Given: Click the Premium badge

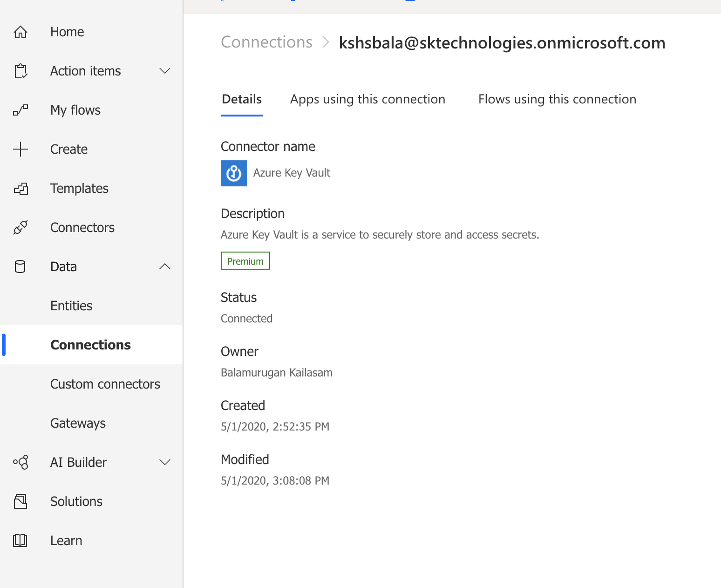Looking at the screenshot, I should [245, 261].
